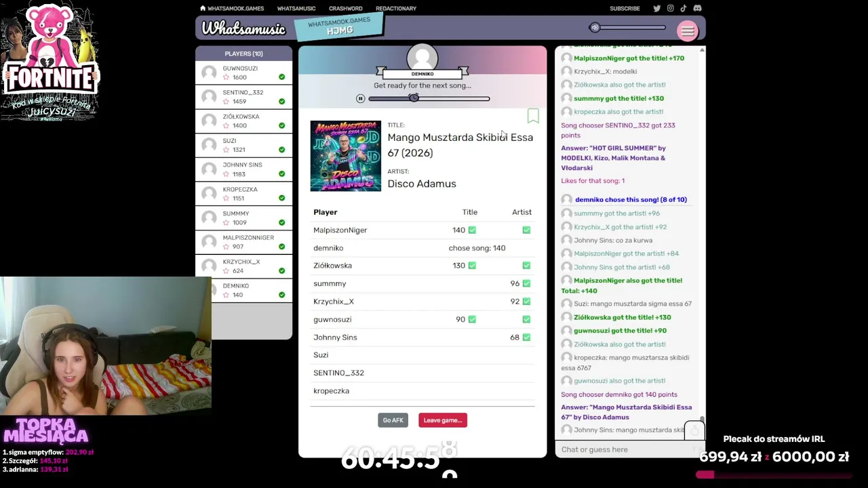The image size is (868, 488).
Task: Click the star icon under SUZI
Action: pyautogui.click(x=226, y=150)
